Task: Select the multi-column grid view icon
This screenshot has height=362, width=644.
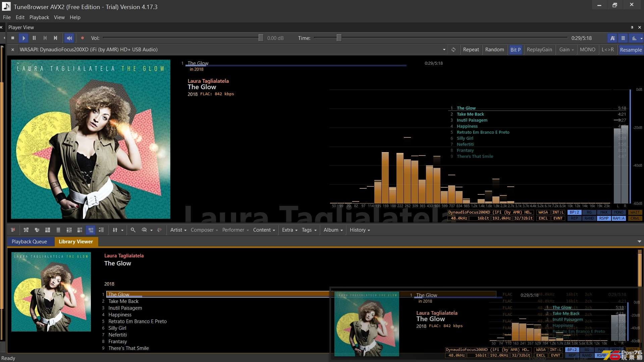Action: coord(69,230)
